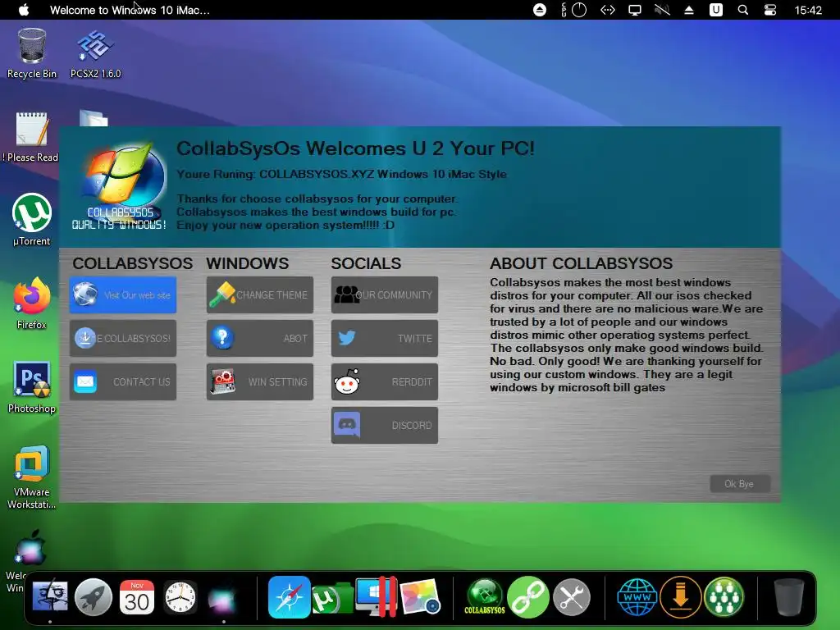This screenshot has height=630, width=840.
Task: Open the green community people dock icon
Action: pos(724,596)
